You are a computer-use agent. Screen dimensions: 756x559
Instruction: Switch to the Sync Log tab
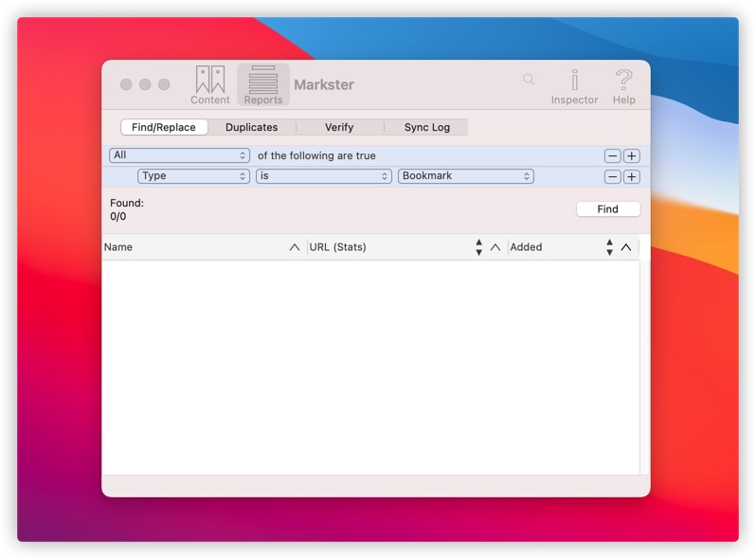pos(426,127)
